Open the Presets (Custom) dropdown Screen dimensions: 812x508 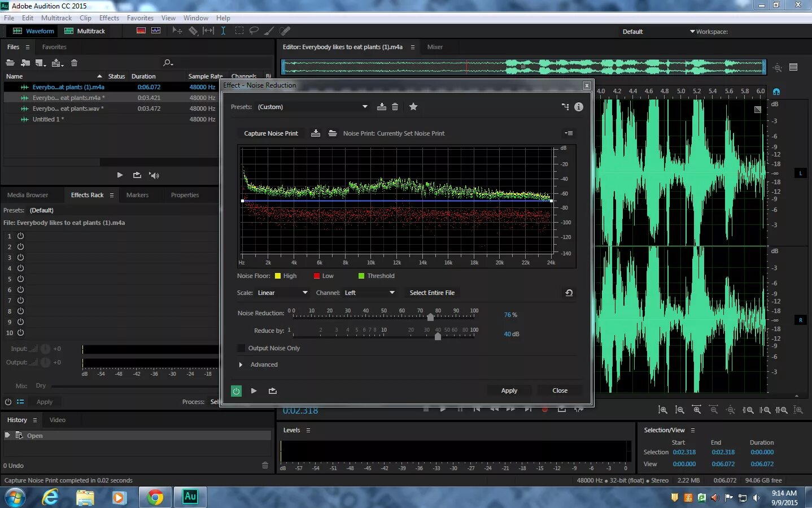(313, 107)
